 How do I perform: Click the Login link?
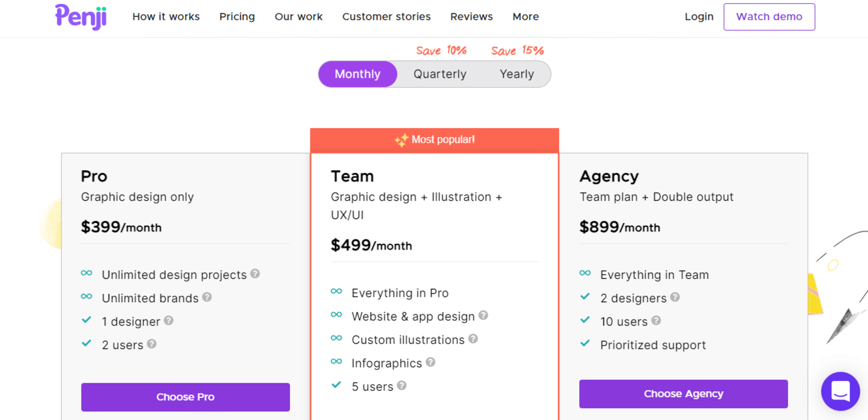(699, 17)
